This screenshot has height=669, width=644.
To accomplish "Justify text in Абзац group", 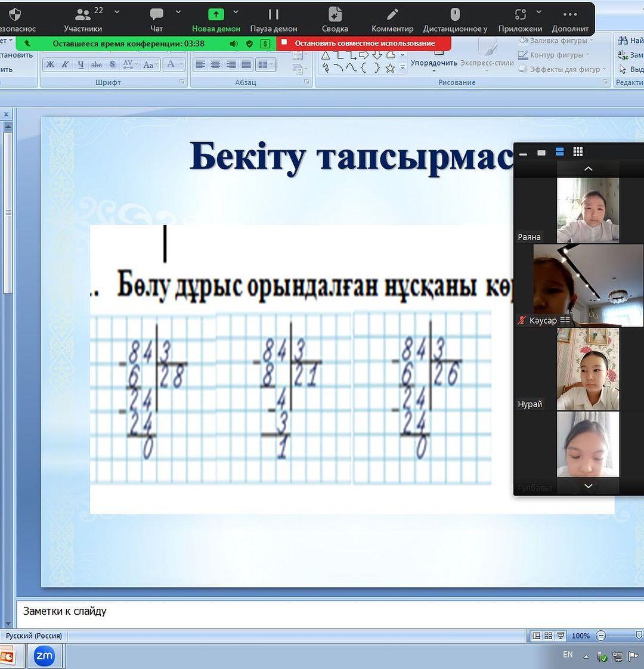I will [246, 64].
